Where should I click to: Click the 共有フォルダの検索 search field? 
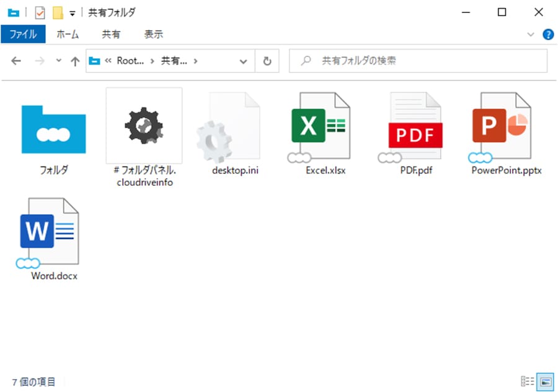coord(418,61)
